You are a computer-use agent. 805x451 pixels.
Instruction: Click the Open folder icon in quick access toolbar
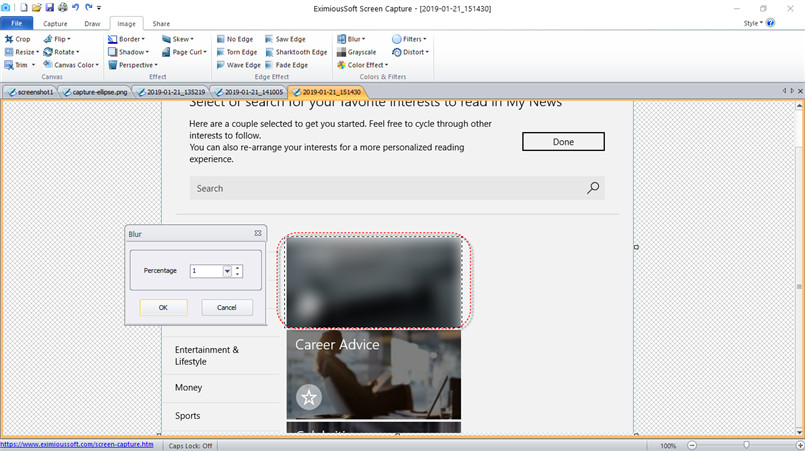pyautogui.click(x=36, y=8)
